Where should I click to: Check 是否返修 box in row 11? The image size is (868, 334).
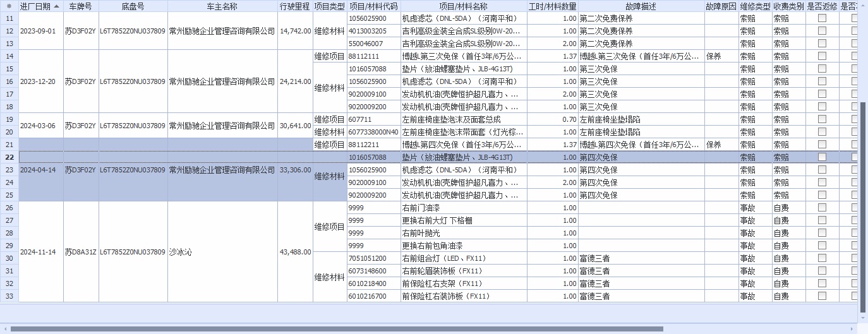point(823,18)
